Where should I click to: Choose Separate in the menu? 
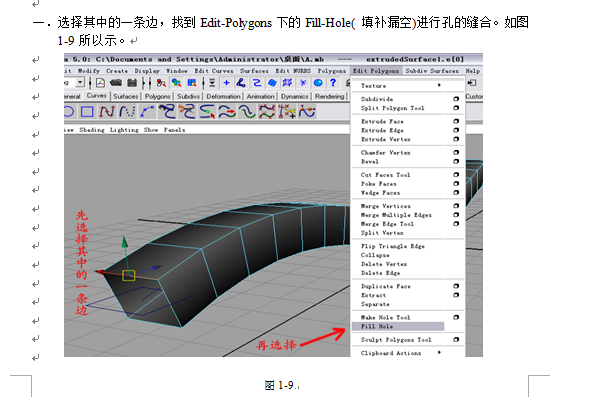pos(375,304)
